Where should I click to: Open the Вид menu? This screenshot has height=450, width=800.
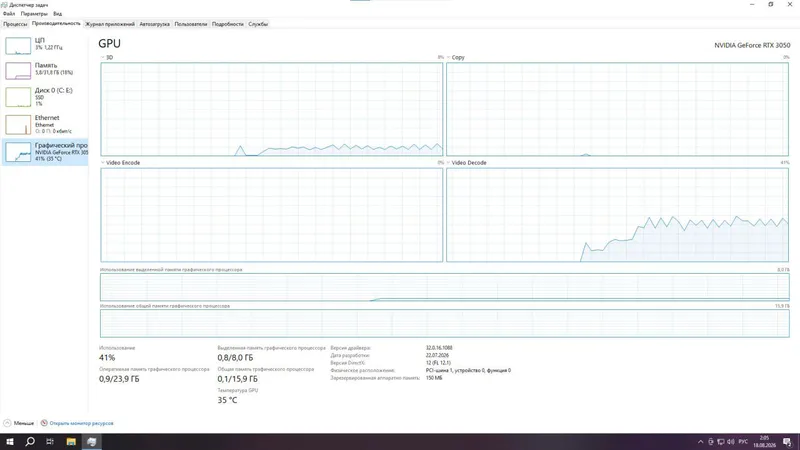pos(58,14)
